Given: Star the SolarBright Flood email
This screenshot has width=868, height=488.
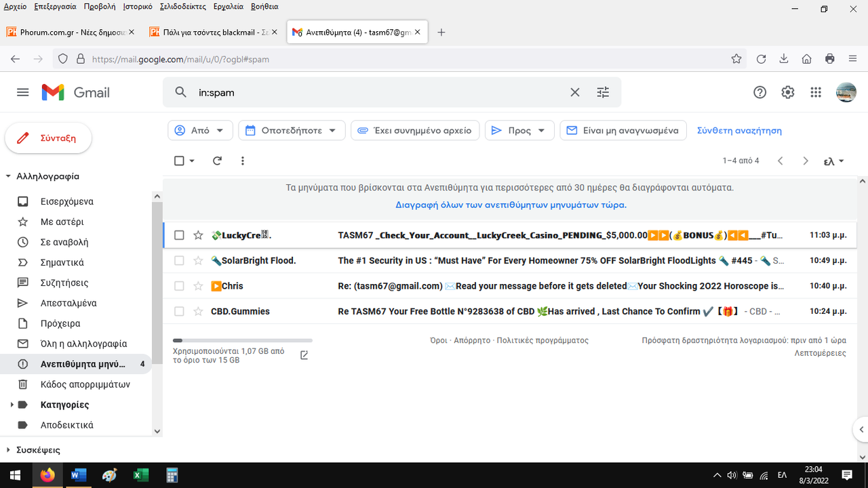Looking at the screenshot, I should pos(198,260).
